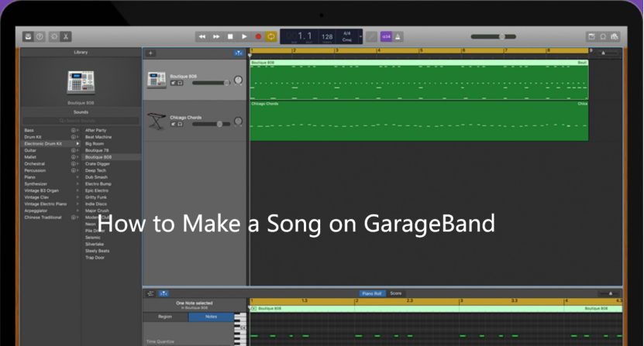Click bar 5 on the tracks area ruler
This screenshot has height=346, width=644.
coord(421,50)
